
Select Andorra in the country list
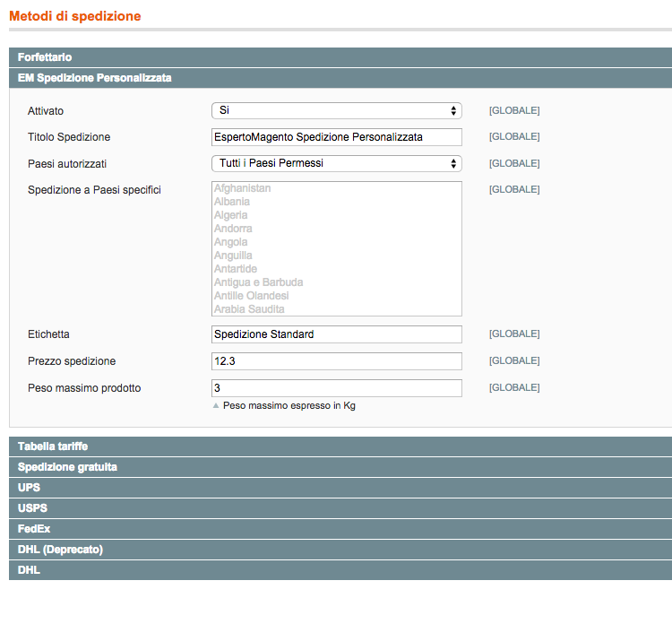point(233,229)
